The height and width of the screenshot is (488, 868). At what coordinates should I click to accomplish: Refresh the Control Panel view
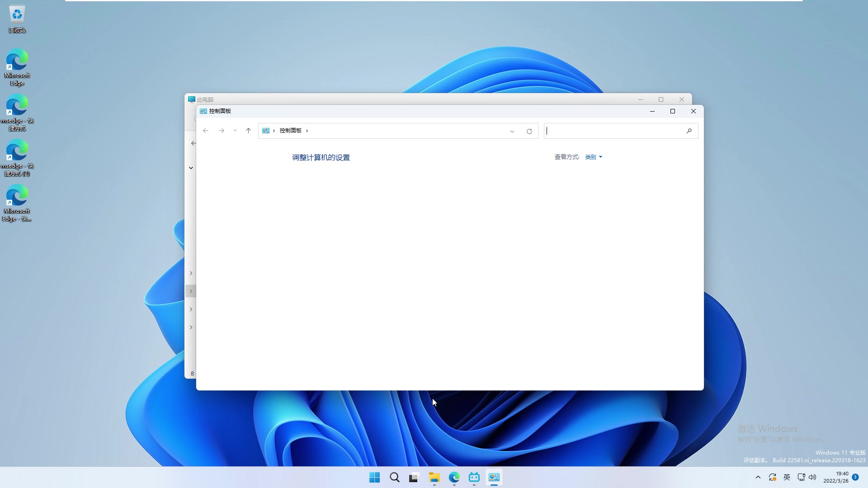click(x=529, y=131)
